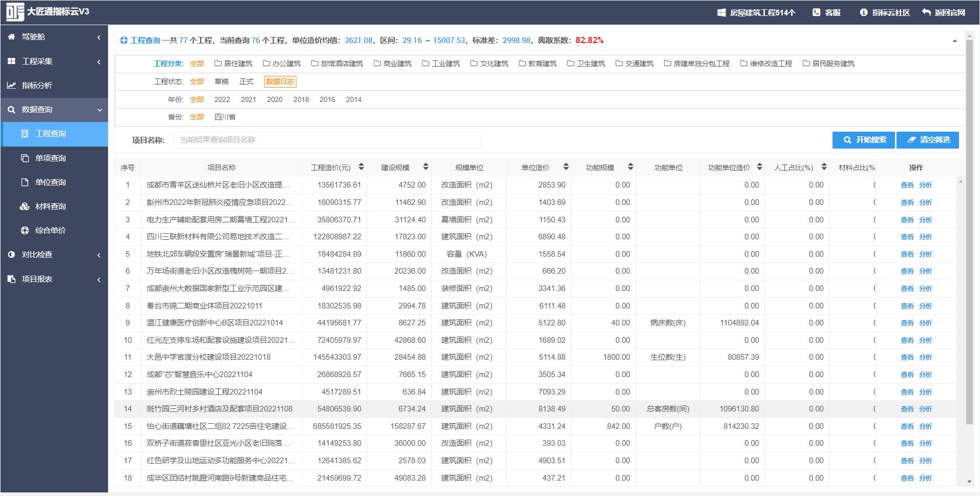The height and width of the screenshot is (496, 980).
Task: Select 正式 project status
Action: pos(246,81)
